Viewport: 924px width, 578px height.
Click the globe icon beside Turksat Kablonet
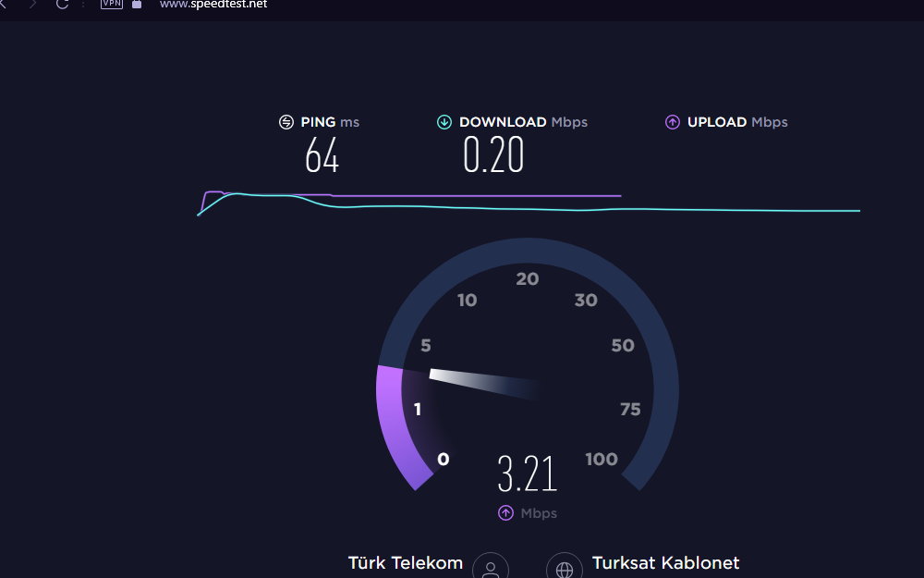click(x=565, y=566)
